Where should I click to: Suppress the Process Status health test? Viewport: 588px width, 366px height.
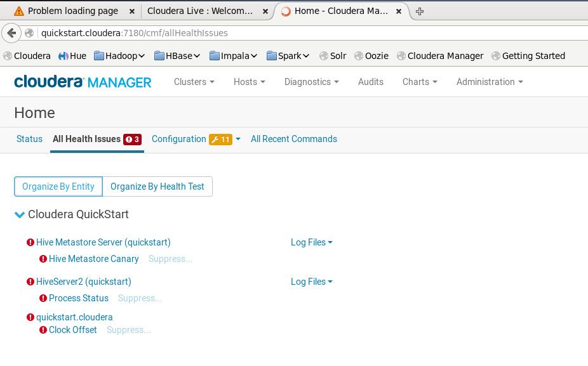(x=141, y=298)
